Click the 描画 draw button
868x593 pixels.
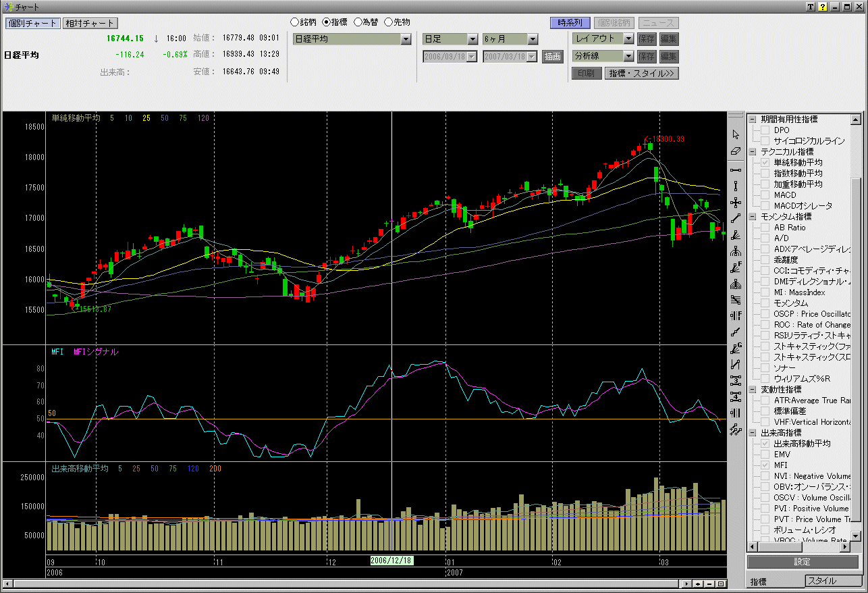click(x=552, y=57)
